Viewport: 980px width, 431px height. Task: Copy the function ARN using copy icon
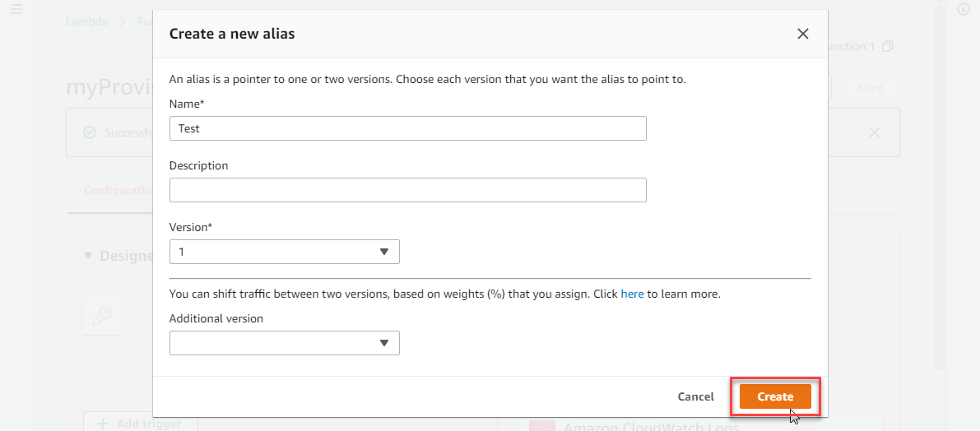pyautogui.click(x=887, y=47)
